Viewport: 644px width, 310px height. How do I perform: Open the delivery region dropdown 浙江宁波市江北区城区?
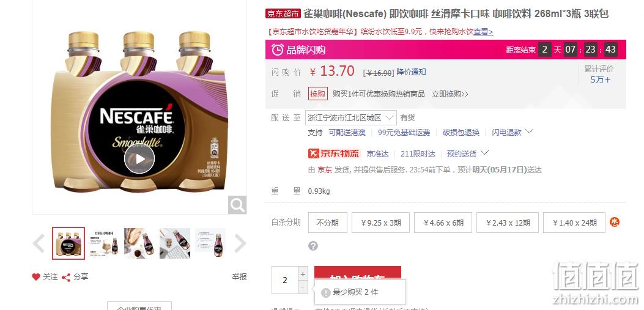click(351, 118)
